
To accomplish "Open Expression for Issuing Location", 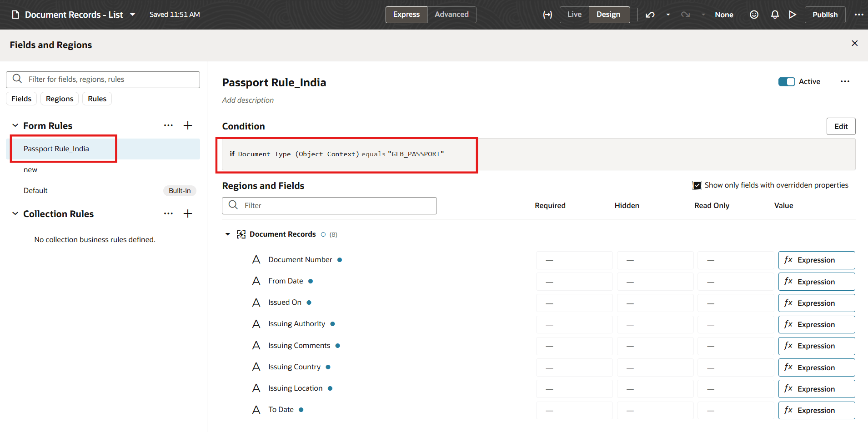I will [817, 389].
